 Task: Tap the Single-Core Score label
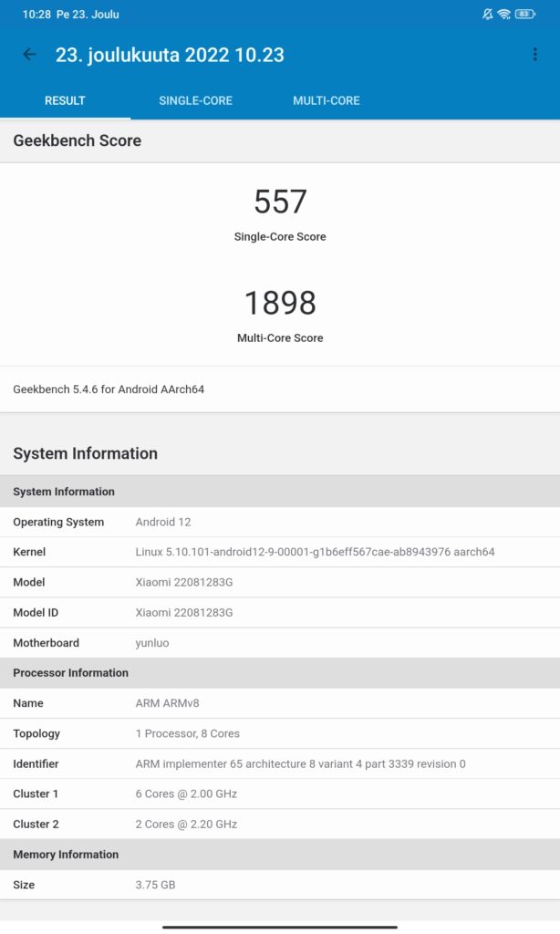[280, 236]
